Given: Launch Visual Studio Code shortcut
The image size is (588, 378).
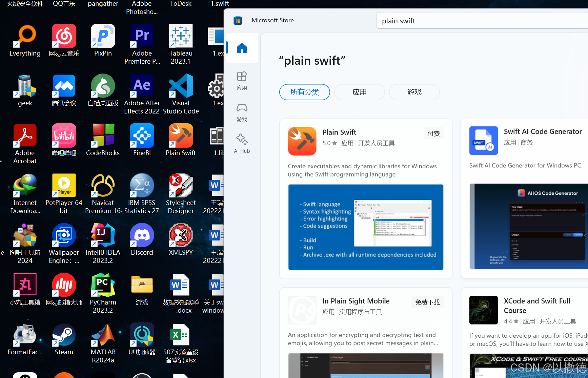Looking at the screenshot, I should pos(181,94).
